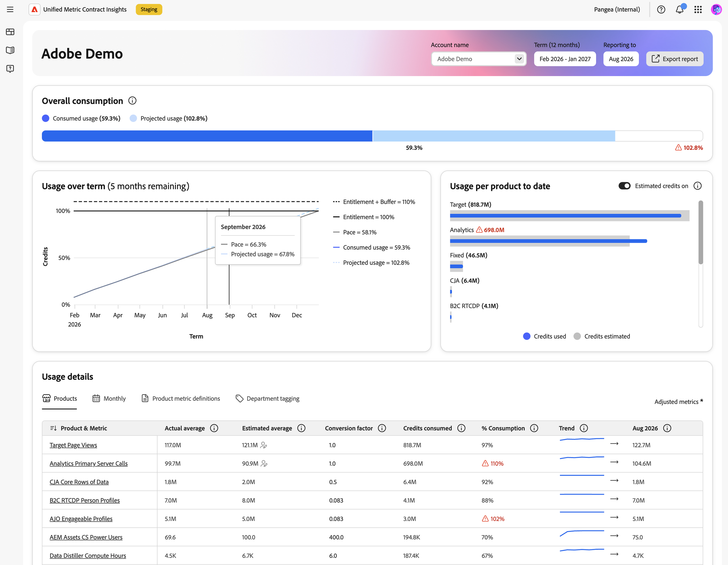
Task: Show info for Overall consumption
Action: click(x=132, y=101)
